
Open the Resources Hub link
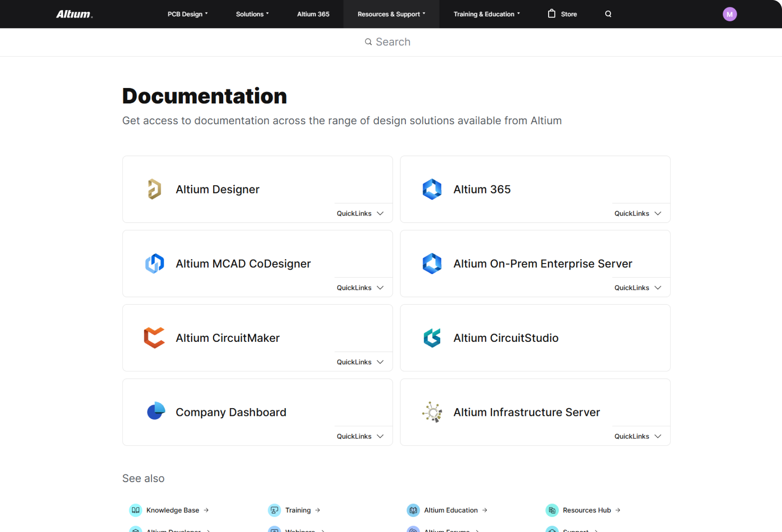pos(586,510)
